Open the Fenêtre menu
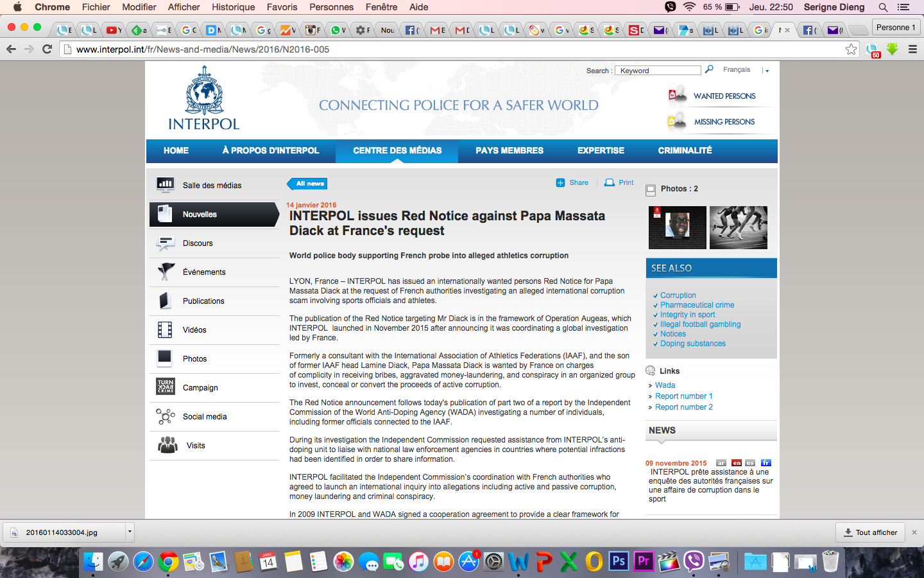This screenshot has height=578, width=924. (382, 7)
